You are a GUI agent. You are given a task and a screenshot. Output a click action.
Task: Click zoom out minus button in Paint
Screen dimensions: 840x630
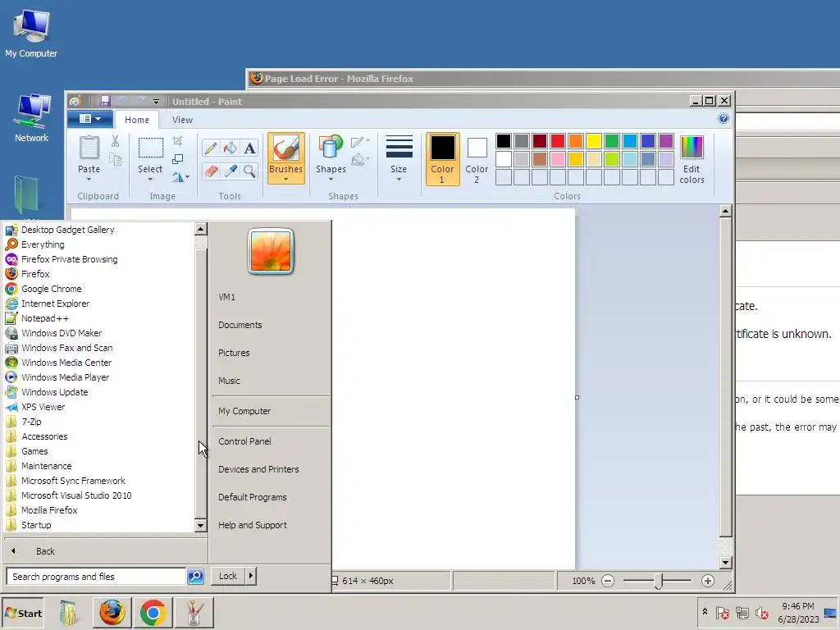tap(608, 581)
